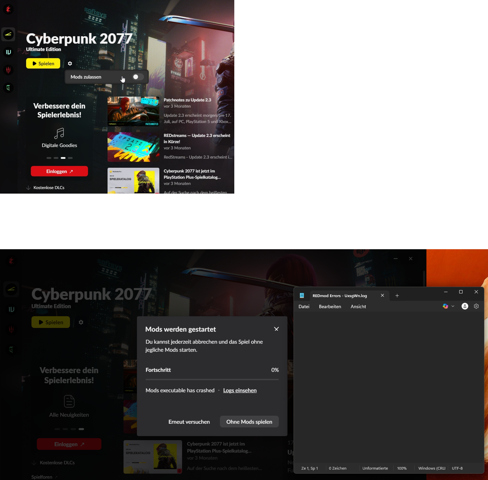Click the Unformatierter status bar entry
This screenshot has width=488, height=480.
click(x=375, y=468)
